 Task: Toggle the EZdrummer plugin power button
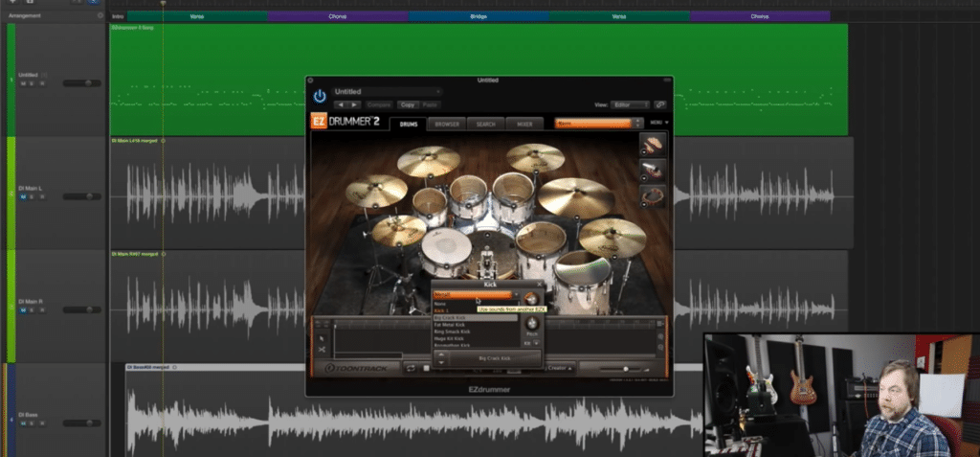(320, 97)
